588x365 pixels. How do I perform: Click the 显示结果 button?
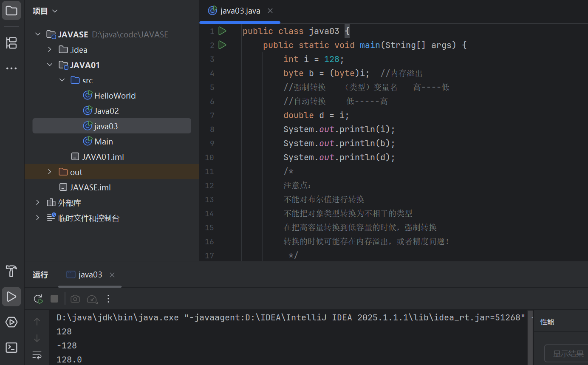[x=568, y=353]
